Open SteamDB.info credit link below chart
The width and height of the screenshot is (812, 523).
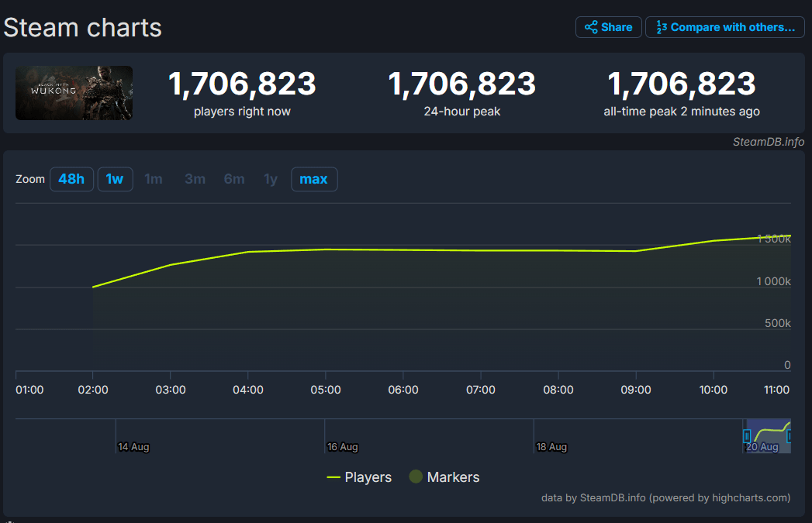pos(666,497)
